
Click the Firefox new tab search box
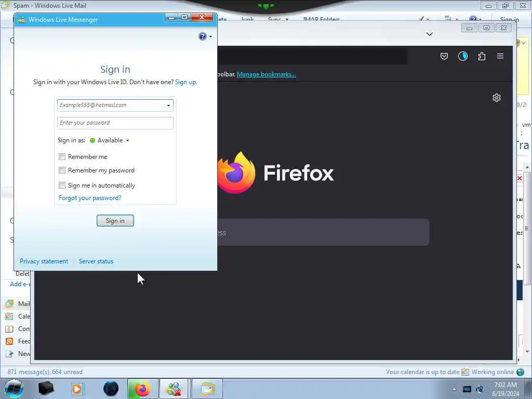click(x=323, y=232)
